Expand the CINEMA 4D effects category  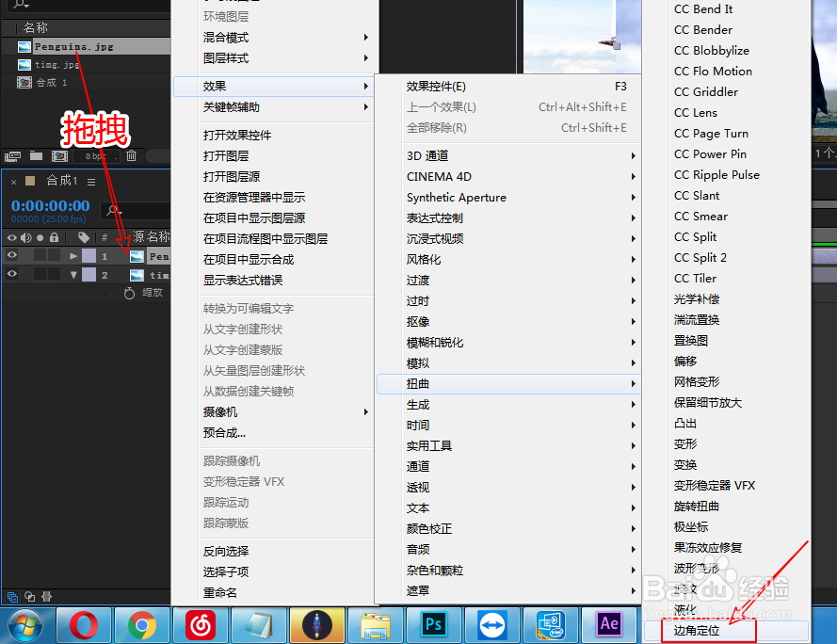pos(508,176)
